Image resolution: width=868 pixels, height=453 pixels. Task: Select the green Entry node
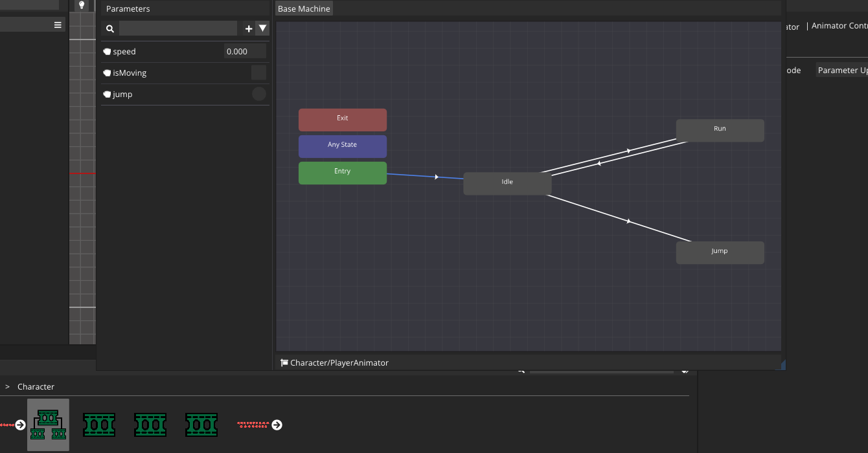[x=343, y=173]
